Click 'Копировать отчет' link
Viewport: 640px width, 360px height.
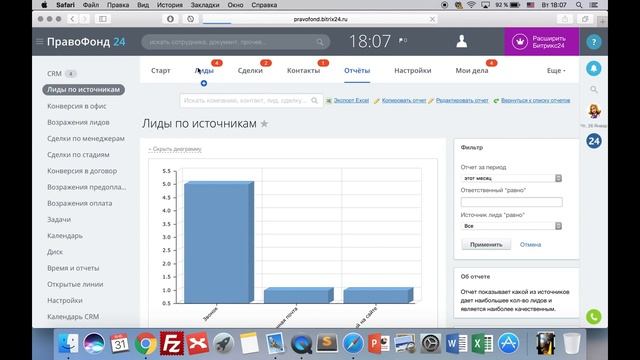(x=404, y=100)
